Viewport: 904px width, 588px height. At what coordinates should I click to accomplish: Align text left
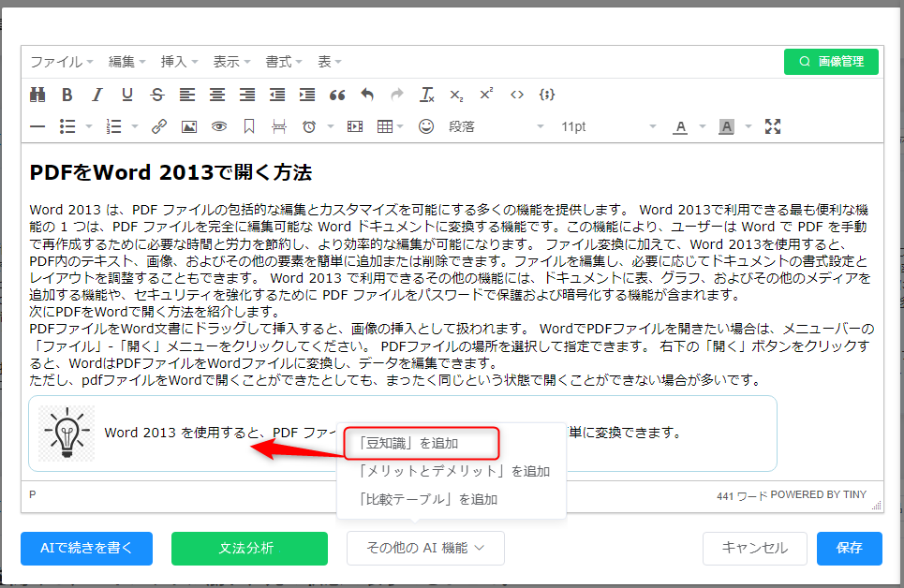tap(187, 95)
